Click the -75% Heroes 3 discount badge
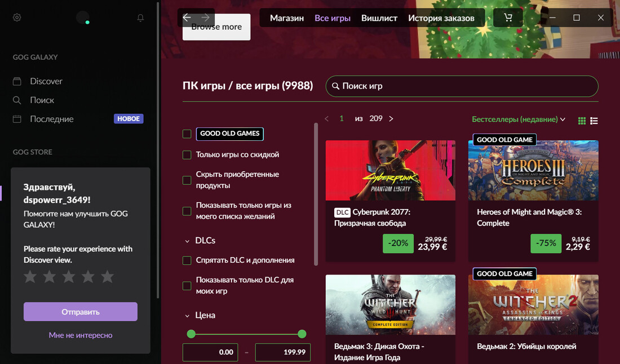The image size is (620, 364). pyautogui.click(x=546, y=243)
